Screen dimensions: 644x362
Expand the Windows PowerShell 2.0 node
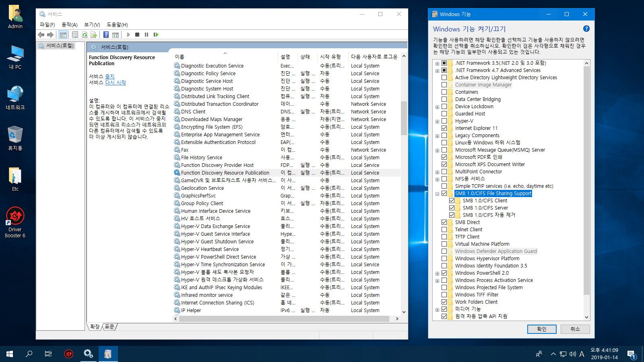(437, 274)
